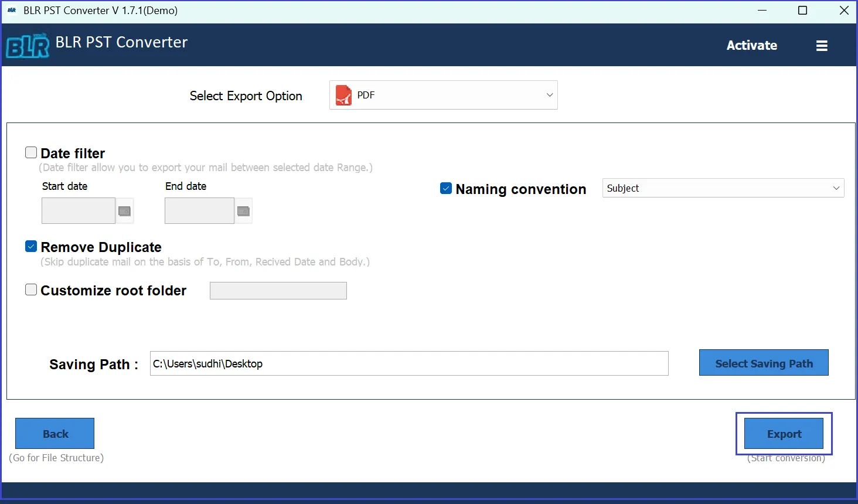The width and height of the screenshot is (858, 504).
Task: Open the Select Export Option dropdown
Action: 443,94
